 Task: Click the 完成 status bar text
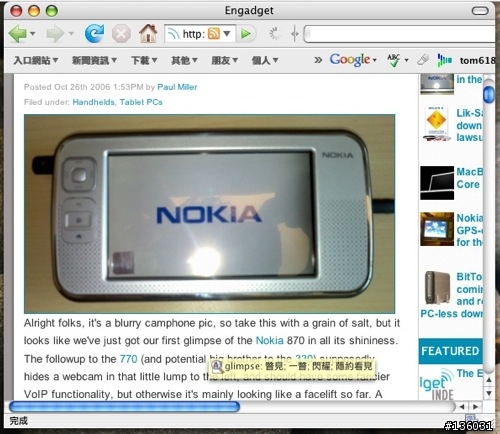point(18,421)
